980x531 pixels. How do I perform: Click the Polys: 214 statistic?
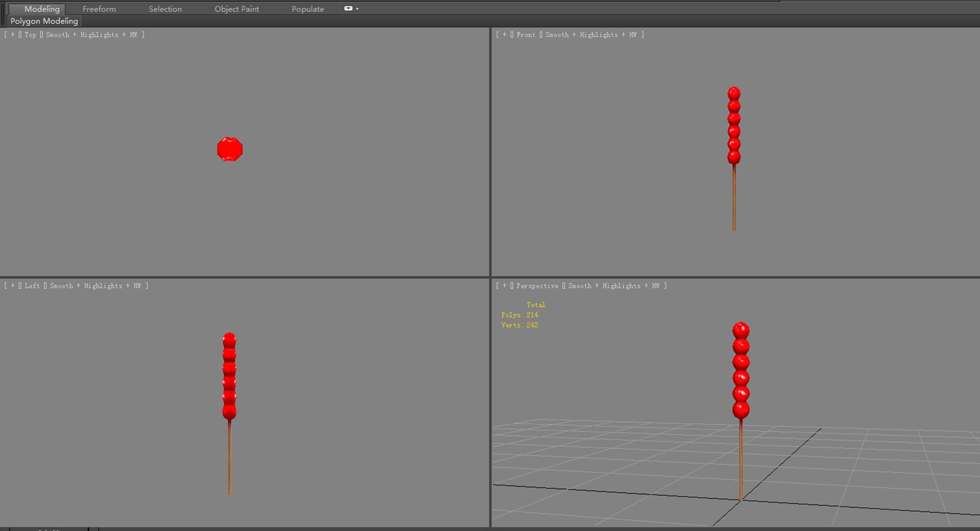coord(520,315)
